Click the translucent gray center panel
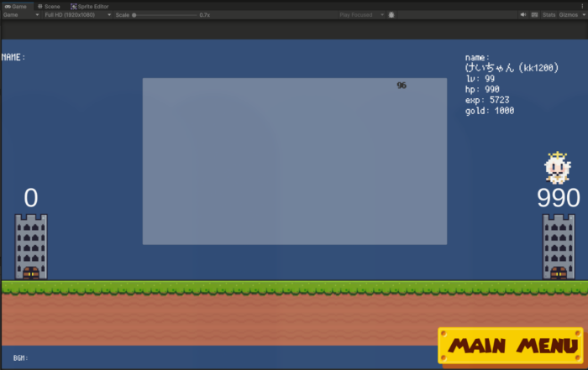Image resolution: width=588 pixels, height=370 pixels. point(294,161)
